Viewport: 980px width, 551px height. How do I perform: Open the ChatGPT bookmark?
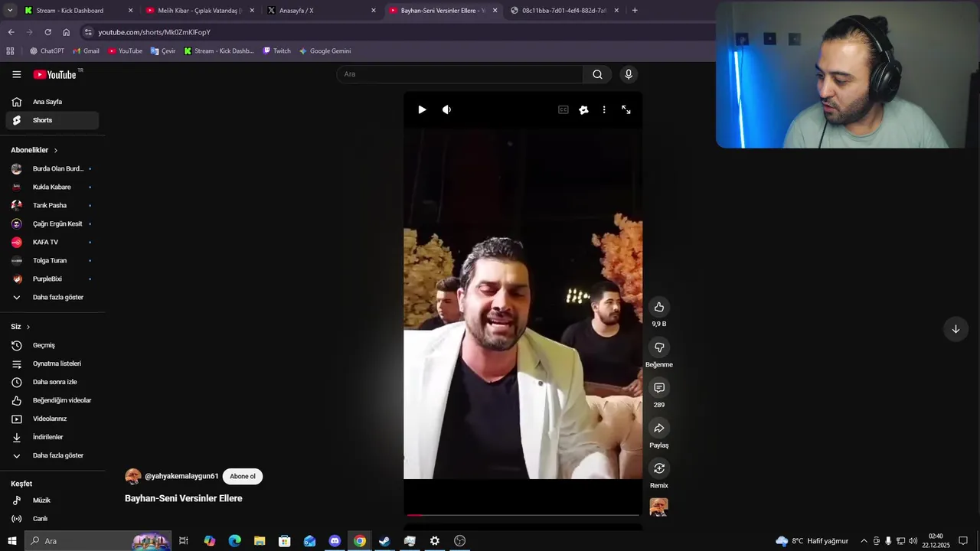(47, 51)
